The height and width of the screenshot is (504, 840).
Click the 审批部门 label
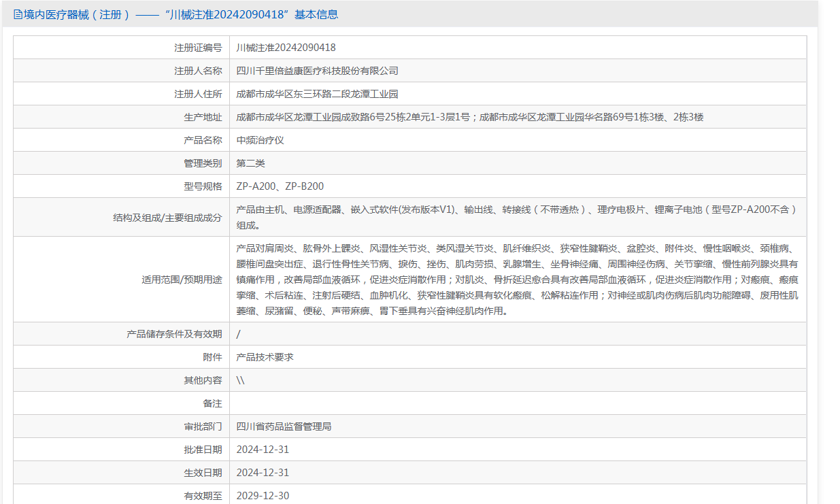[x=203, y=426]
